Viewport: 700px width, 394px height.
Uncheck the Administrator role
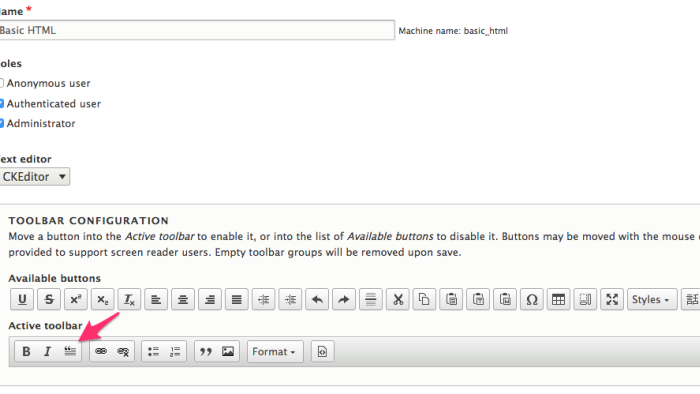(x=1, y=123)
